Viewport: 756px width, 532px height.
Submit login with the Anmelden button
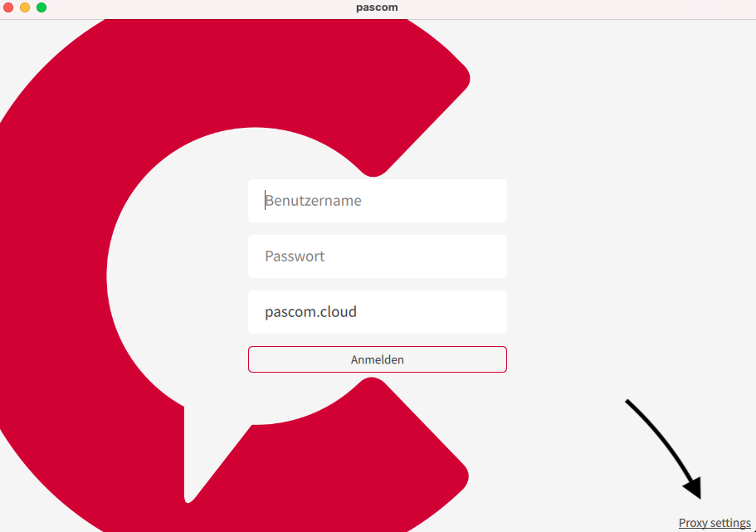(x=377, y=359)
